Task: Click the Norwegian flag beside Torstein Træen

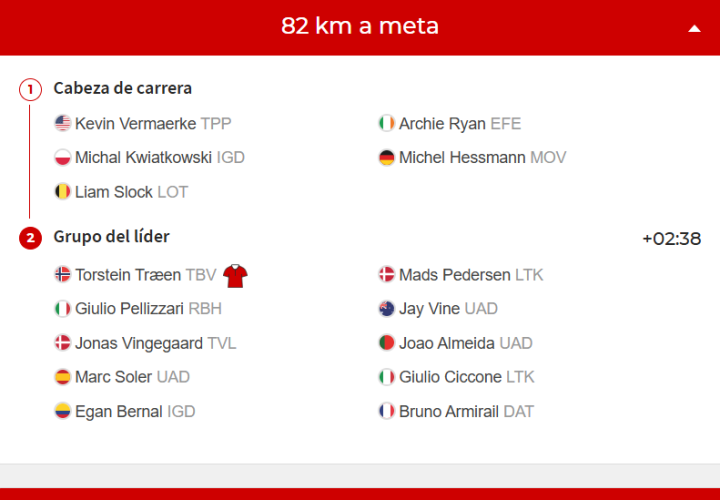Action: [63, 275]
